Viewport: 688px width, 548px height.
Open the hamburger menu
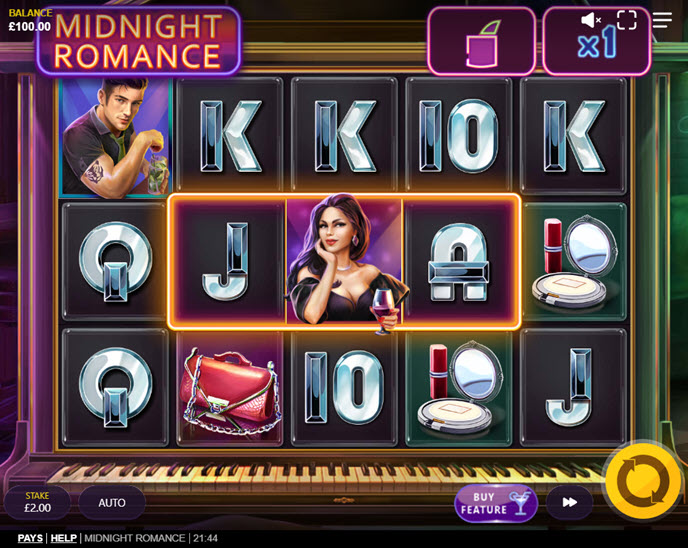(x=662, y=20)
